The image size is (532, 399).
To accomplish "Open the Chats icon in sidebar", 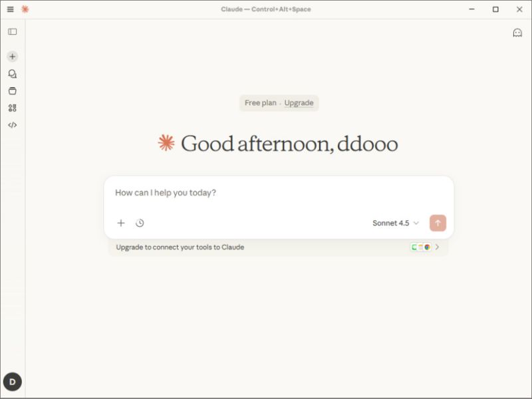I will 13,74.
